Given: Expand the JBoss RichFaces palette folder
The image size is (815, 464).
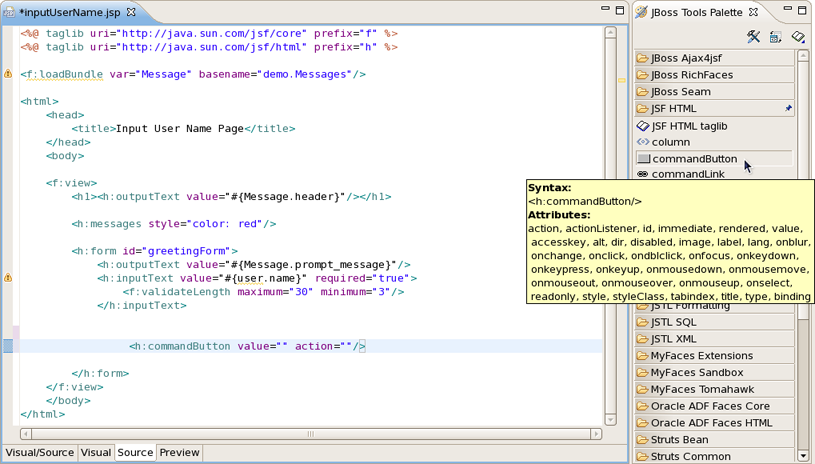Looking at the screenshot, I should pos(714,74).
